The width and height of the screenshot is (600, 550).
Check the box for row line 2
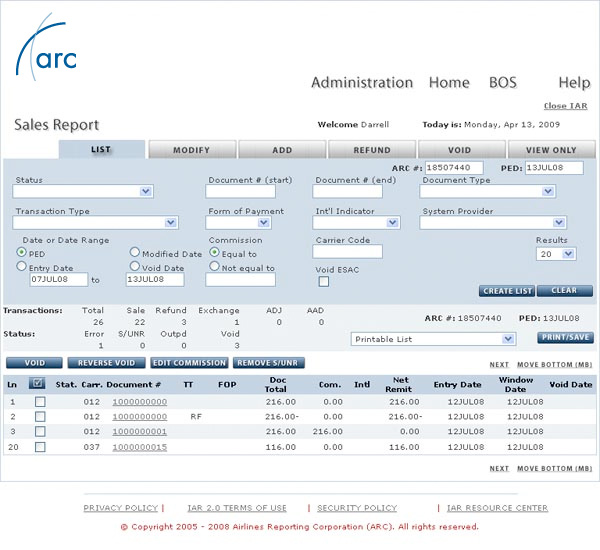(x=40, y=416)
